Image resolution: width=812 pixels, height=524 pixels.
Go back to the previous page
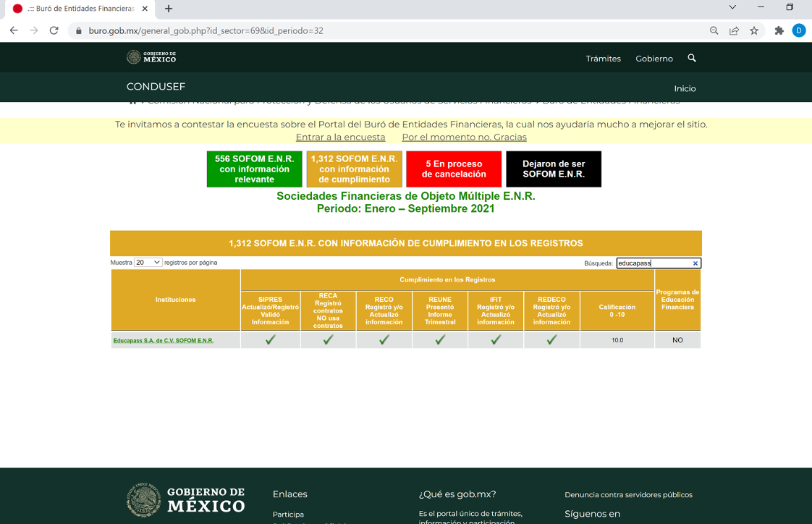[14, 30]
